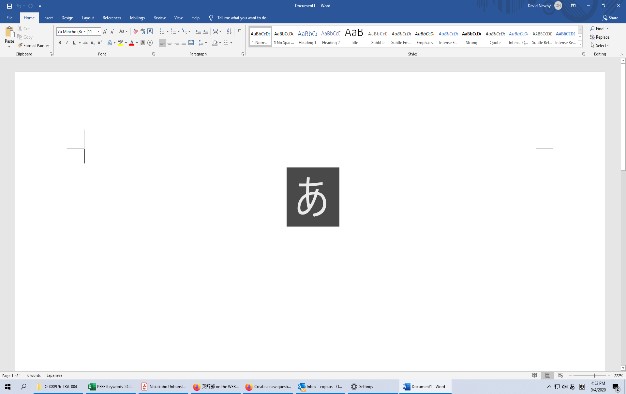
Task: Click the Shrink Font icon
Action: click(113, 31)
